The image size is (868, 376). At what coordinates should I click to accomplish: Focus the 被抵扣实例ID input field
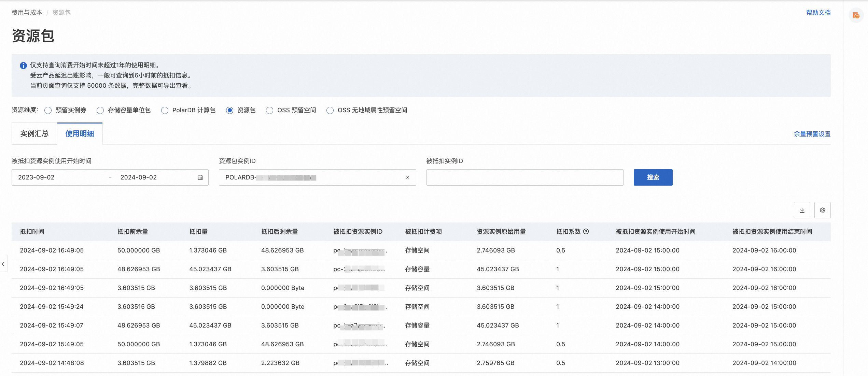(525, 177)
